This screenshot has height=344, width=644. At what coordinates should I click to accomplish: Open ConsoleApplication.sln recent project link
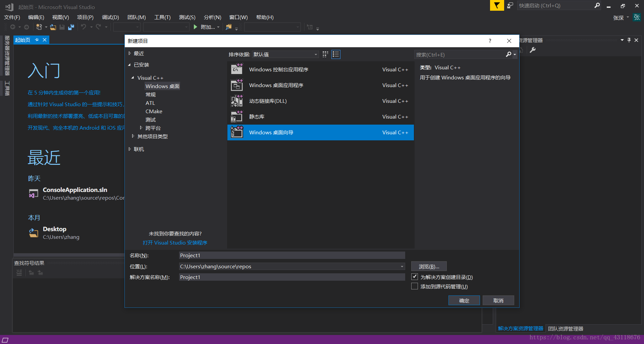coord(75,190)
